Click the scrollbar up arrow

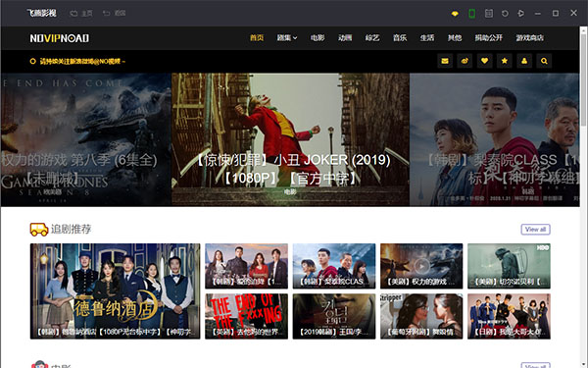583,30
